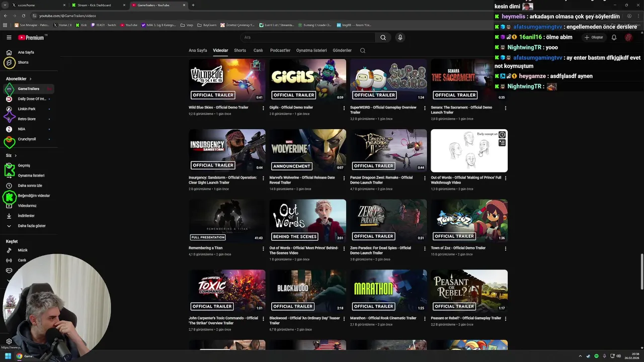Search within channel using magnifier icon
The height and width of the screenshot is (362, 644).
362,50
